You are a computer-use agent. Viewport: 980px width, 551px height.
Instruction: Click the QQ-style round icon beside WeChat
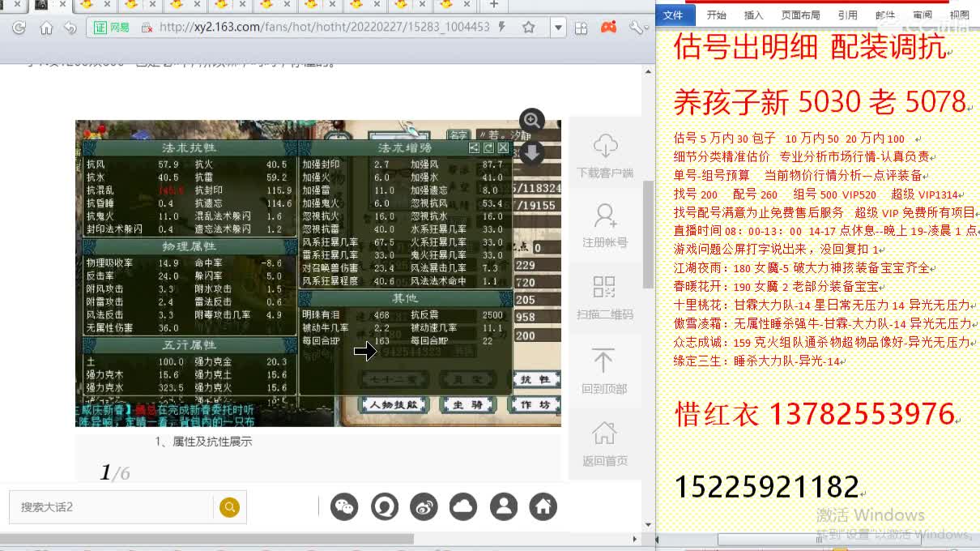(x=385, y=507)
